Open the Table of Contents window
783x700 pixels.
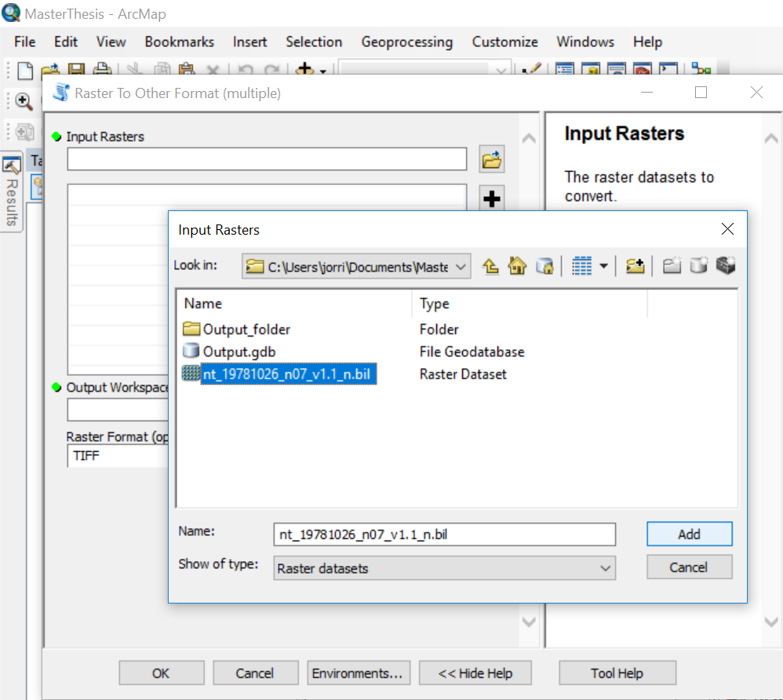tap(565, 69)
